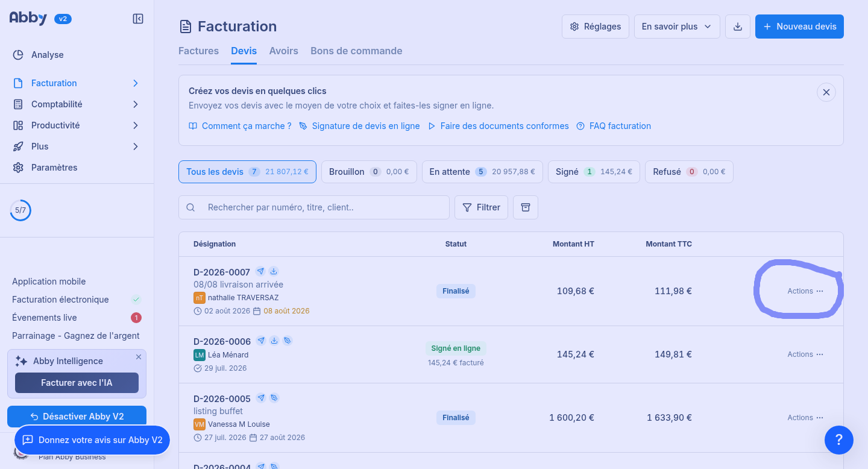Filter by En attente status
Screen dimensions: 868x469
click(482, 172)
